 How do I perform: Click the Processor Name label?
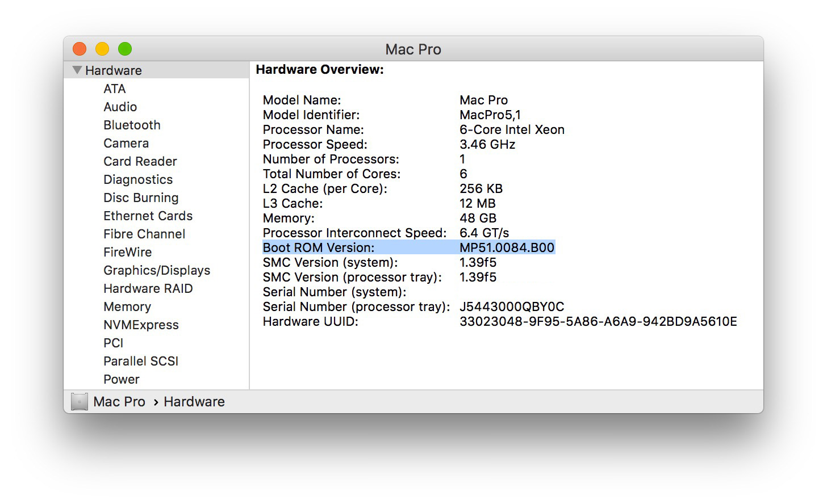click(314, 129)
